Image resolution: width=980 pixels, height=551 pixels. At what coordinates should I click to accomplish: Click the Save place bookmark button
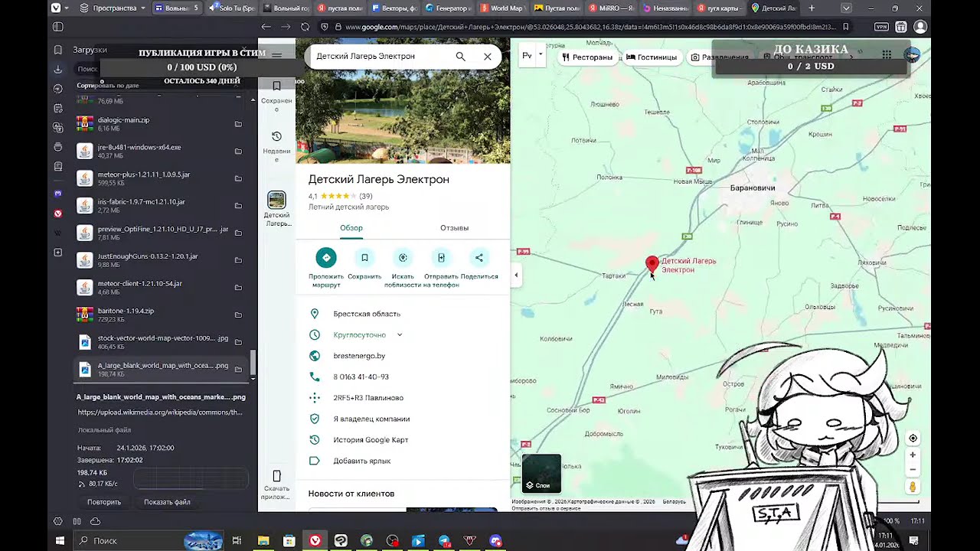(364, 258)
